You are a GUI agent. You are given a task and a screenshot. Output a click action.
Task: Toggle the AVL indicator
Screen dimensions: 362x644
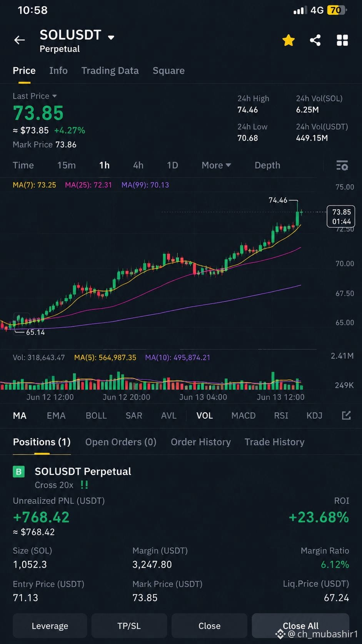point(168,416)
